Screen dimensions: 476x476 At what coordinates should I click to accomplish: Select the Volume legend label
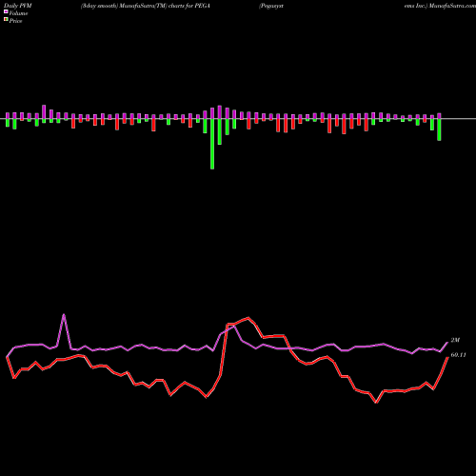pos(18,13)
